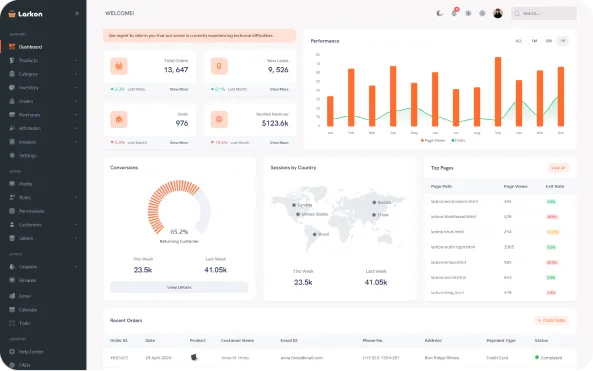Click the Payment Type column header
The image size is (593, 371).
click(x=501, y=340)
